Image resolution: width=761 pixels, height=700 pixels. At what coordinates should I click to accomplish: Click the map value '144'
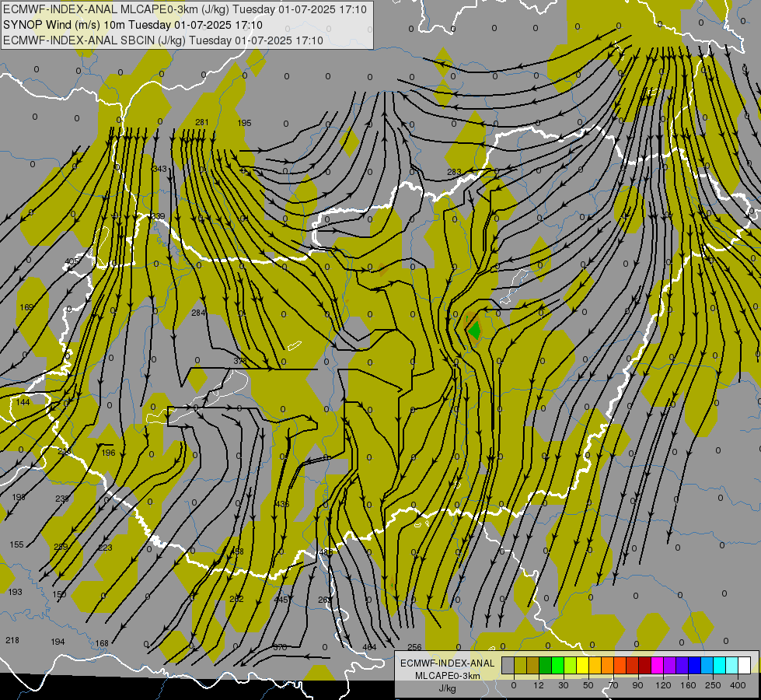coord(23,402)
